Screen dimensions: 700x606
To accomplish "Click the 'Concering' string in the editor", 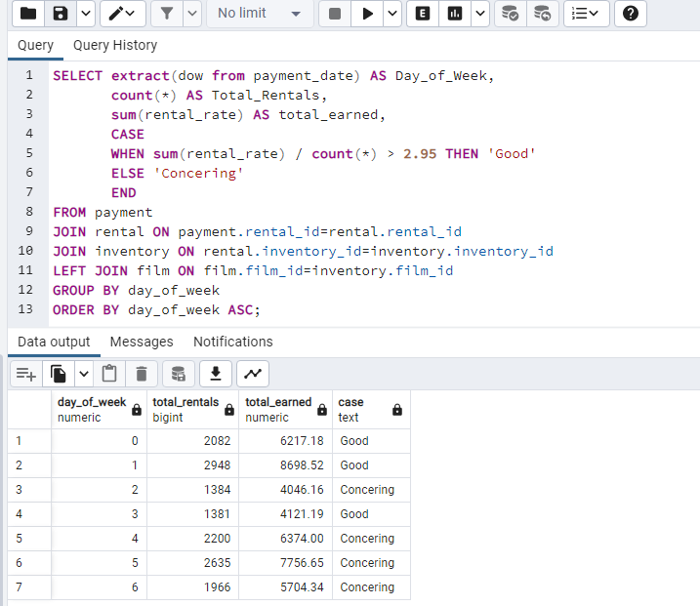I will coord(198,174).
